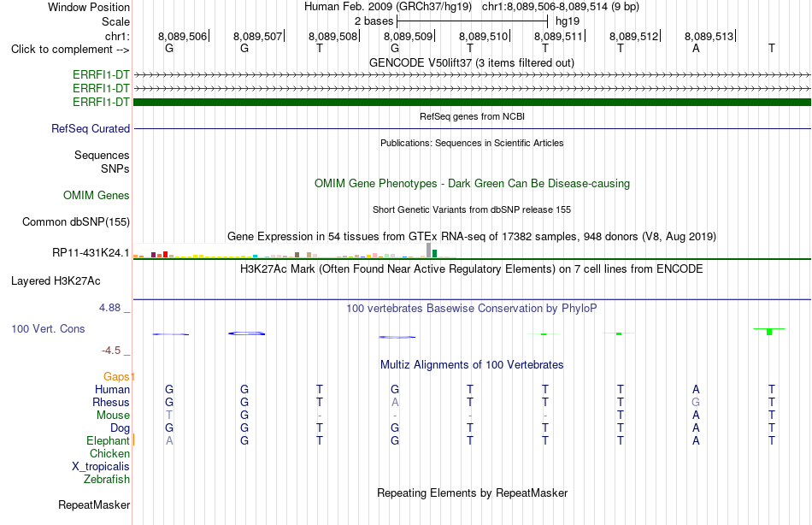Click the chr1: ruler label
812x525 pixels.
117,36
